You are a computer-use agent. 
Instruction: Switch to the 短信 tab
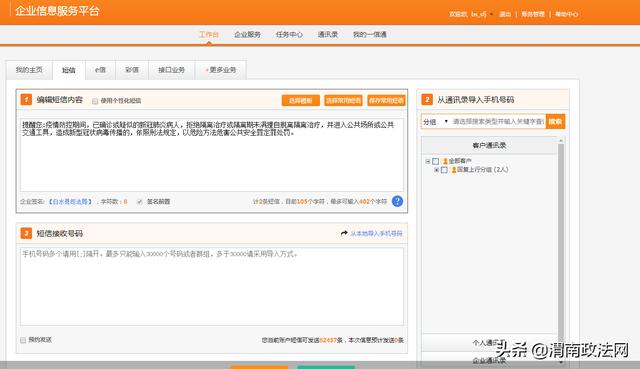coord(69,70)
